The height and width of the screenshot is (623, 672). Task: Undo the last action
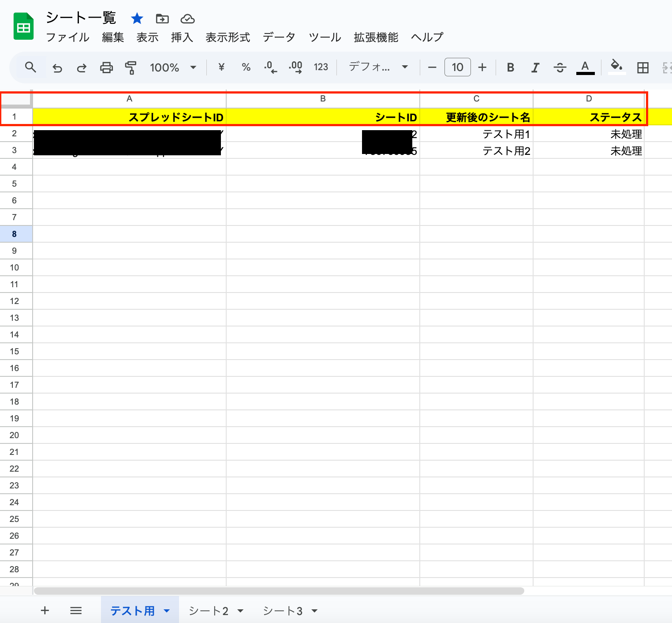tap(57, 68)
